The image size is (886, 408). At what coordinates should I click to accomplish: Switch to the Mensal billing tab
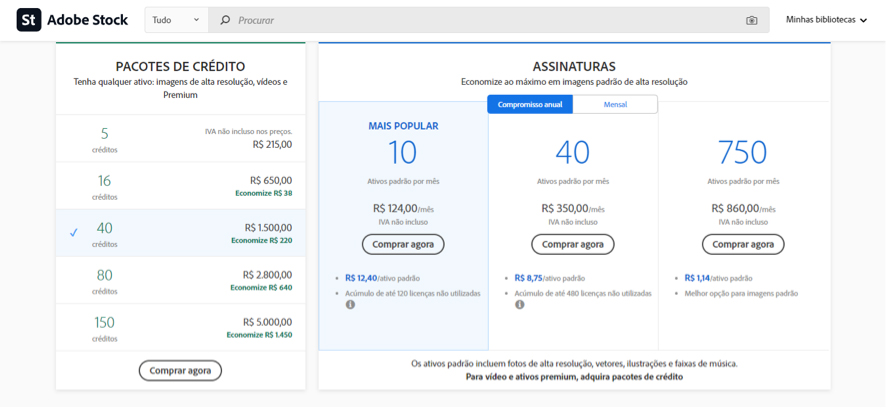tap(615, 105)
